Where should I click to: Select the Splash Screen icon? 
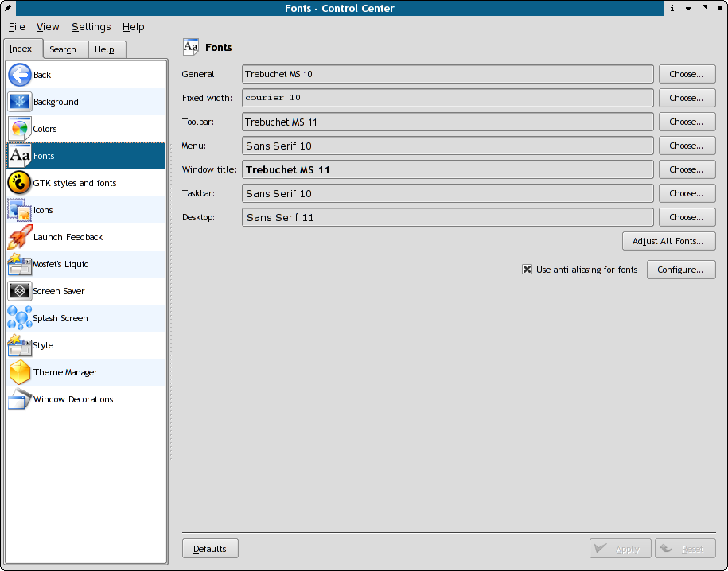tap(19, 318)
